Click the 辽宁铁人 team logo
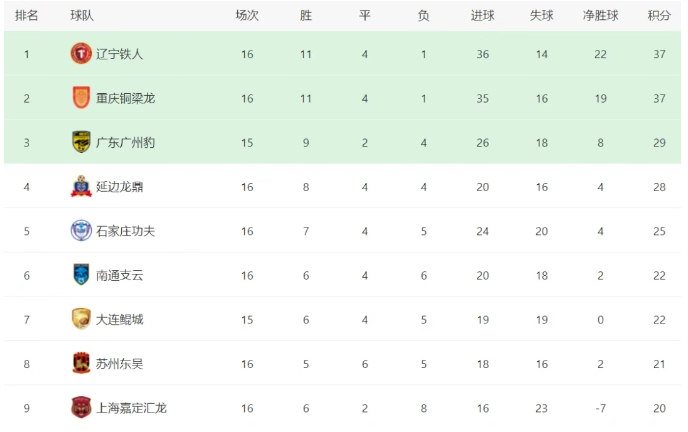This screenshot has height=432, width=688. point(81,54)
